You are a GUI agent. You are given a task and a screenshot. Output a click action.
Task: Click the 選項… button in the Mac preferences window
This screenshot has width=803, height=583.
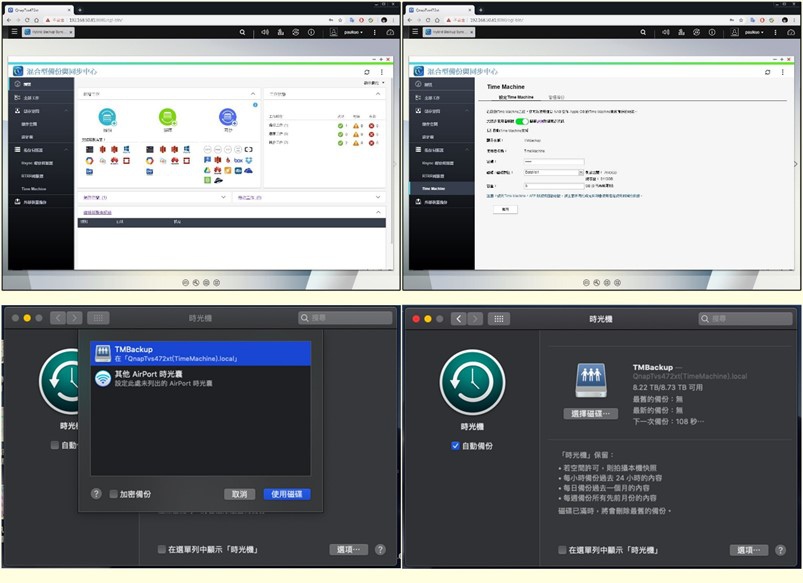[748, 550]
